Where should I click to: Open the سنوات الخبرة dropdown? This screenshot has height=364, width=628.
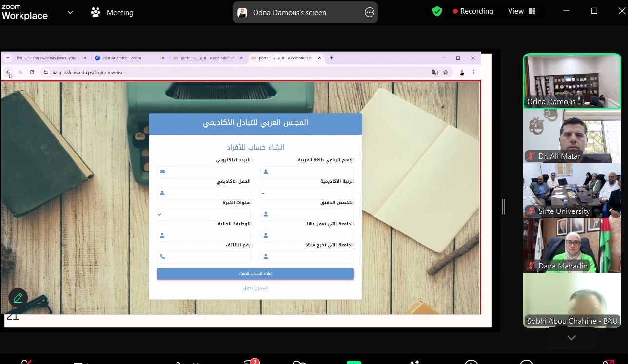click(203, 214)
